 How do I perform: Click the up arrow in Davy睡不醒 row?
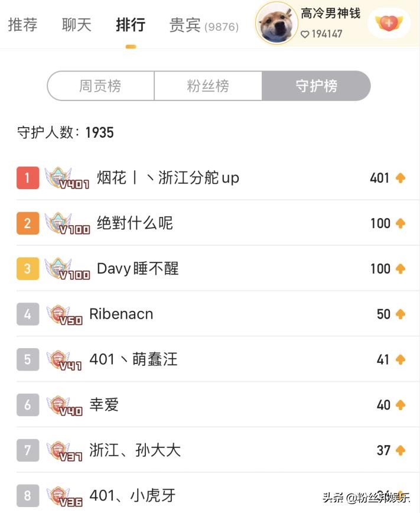401,269
